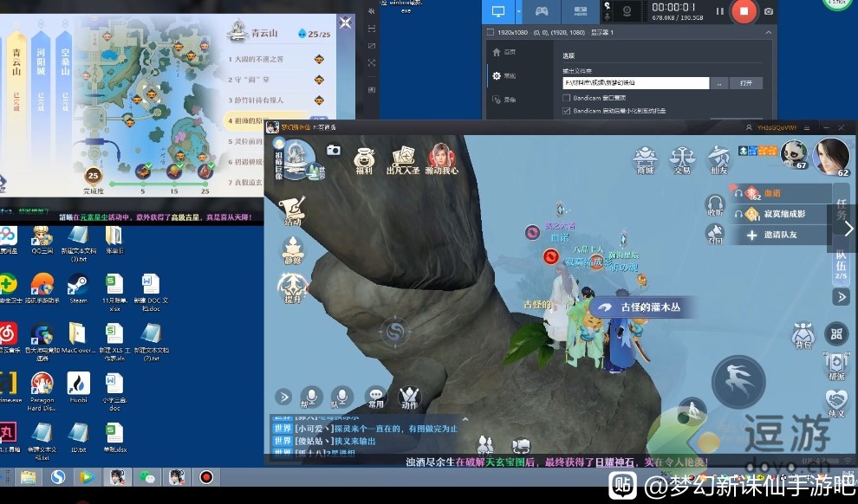Uncheck Bandicam start minimized to tray checkbox

(566, 111)
